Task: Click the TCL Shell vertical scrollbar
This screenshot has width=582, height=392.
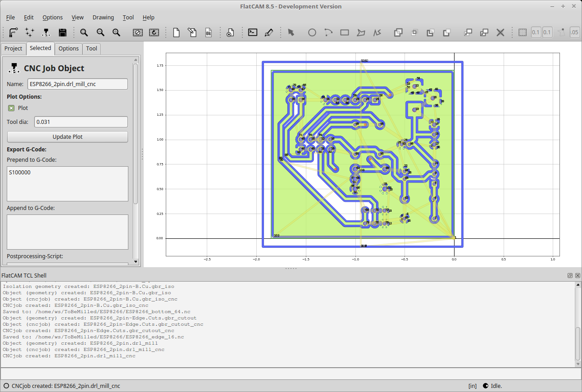Action: point(578,323)
